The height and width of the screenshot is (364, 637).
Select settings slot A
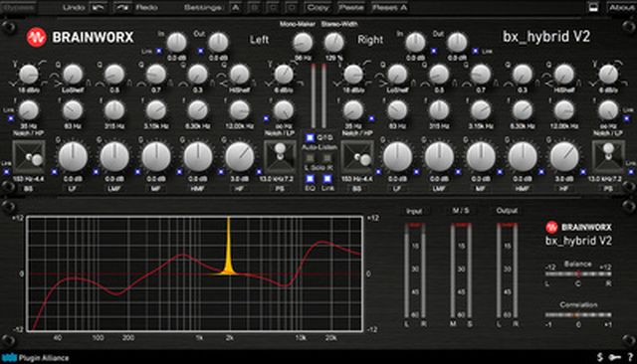(x=235, y=8)
